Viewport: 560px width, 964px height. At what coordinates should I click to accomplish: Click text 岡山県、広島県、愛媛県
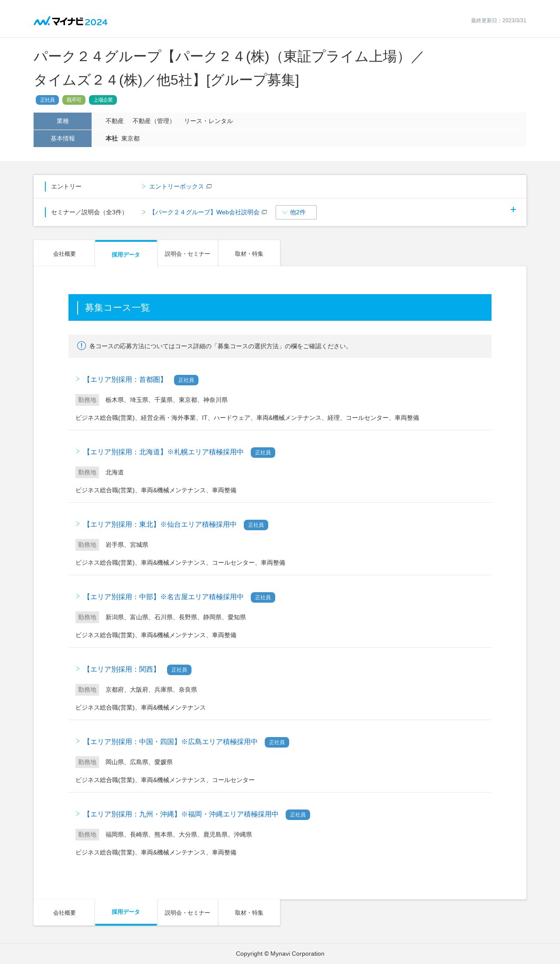[139, 762]
